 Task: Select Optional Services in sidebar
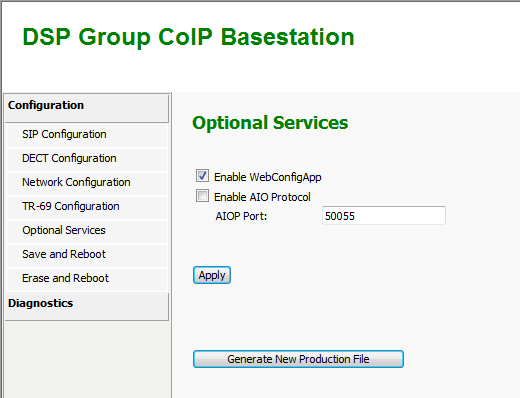87,231
